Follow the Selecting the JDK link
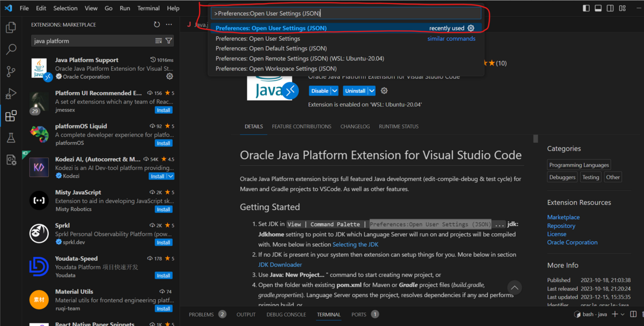Image resolution: width=644 pixels, height=326 pixels. [x=355, y=244]
